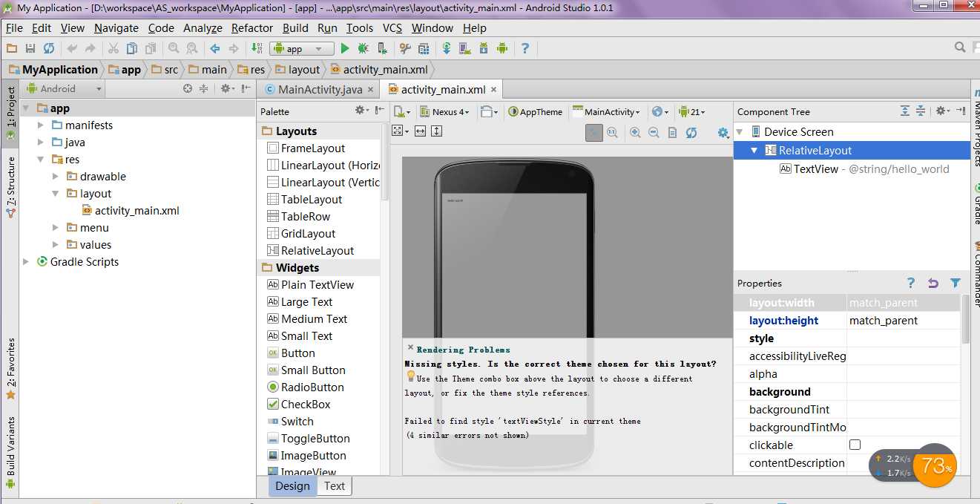Open the Android Device Monitor icon

502,48
